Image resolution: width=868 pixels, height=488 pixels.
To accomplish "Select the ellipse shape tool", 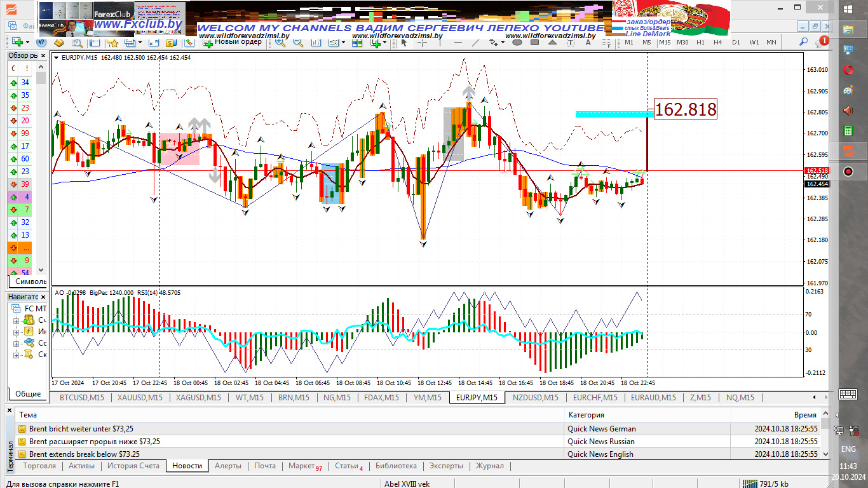I will [x=517, y=43].
